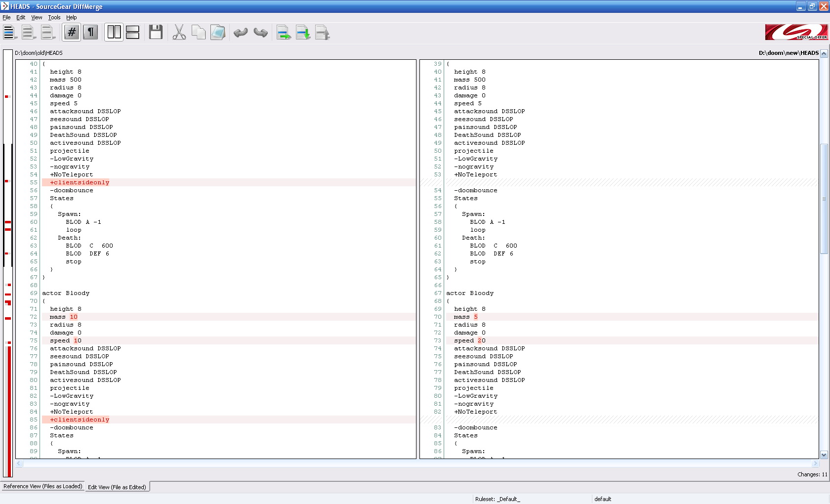The height and width of the screenshot is (504, 830).
Task: Click the Paste icon in toolbar
Action: tap(217, 33)
